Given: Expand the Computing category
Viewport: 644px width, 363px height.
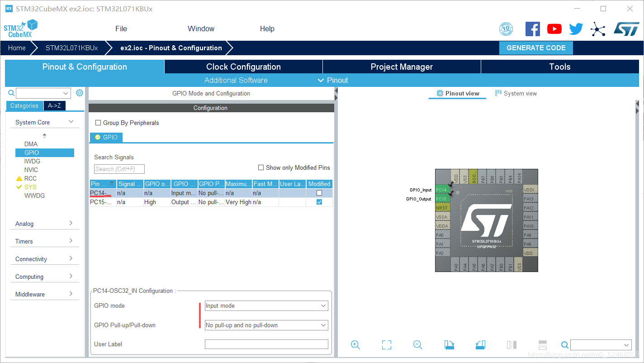Looking at the screenshot, I should [71, 276].
